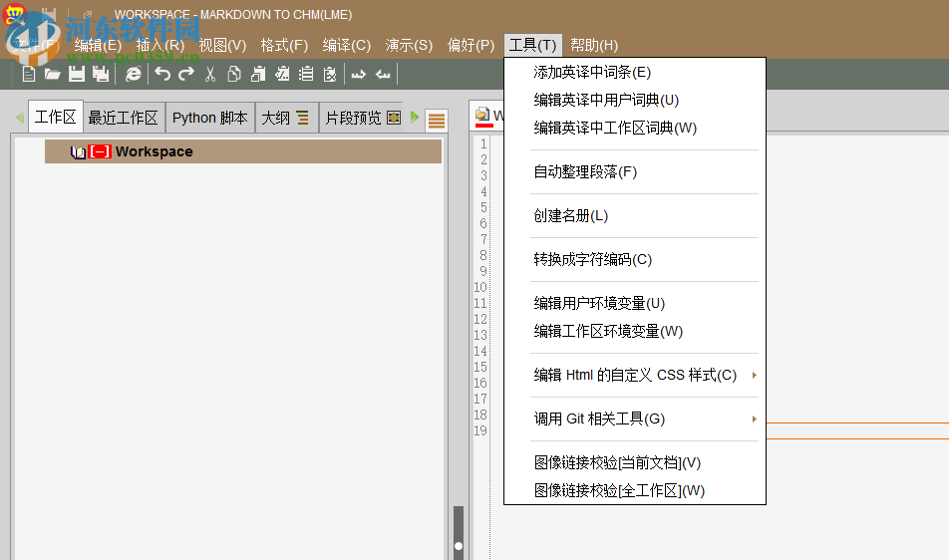Collapse the Workspace node via [-] box

point(100,151)
